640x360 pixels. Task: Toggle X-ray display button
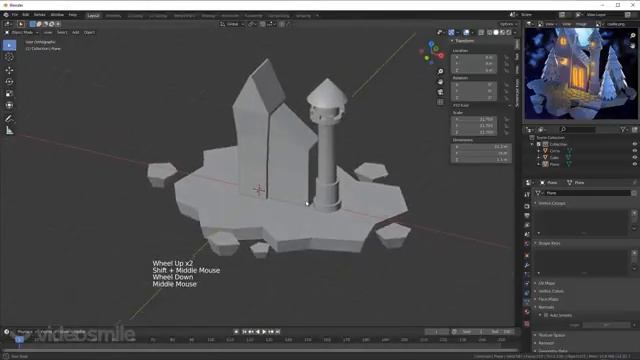(x=481, y=32)
